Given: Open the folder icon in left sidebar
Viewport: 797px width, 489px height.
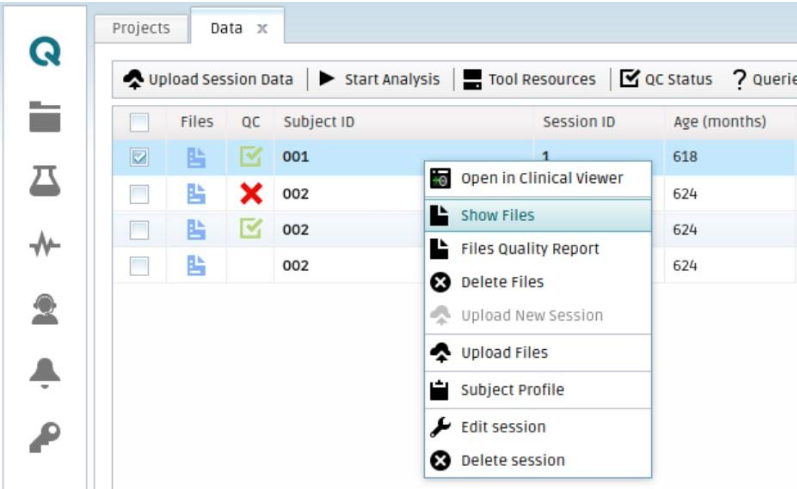Looking at the screenshot, I should [45, 117].
